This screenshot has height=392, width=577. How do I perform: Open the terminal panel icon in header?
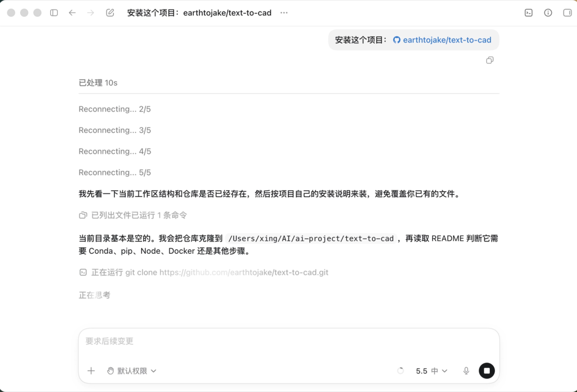click(528, 13)
